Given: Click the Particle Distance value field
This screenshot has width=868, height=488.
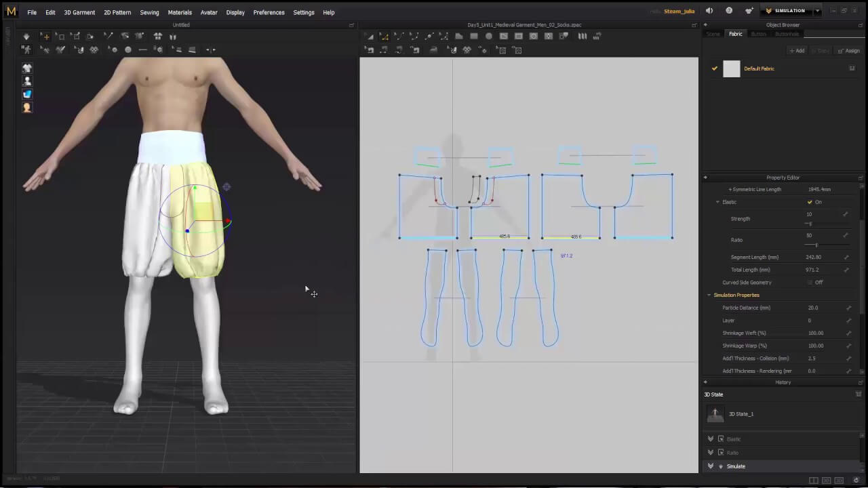Looking at the screenshot, I should (823, 308).
